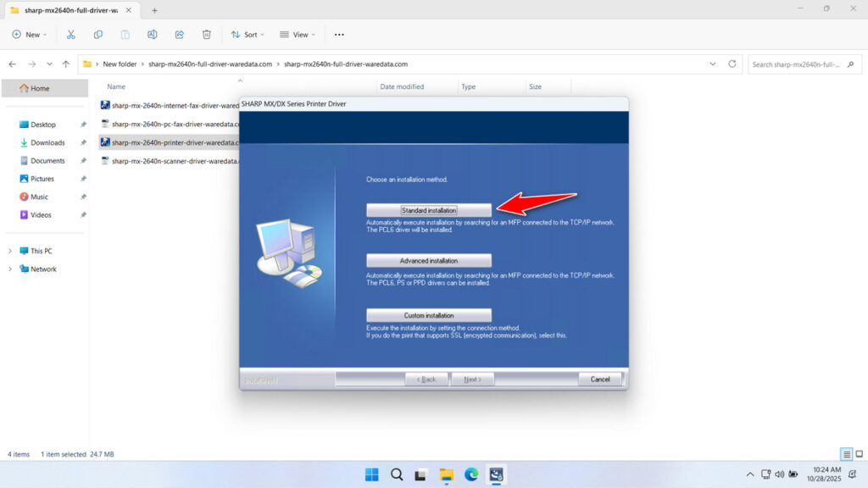Open the Sort dropdown menu
Viewport: 868px width, 488px height.
(x=248, y=35)
